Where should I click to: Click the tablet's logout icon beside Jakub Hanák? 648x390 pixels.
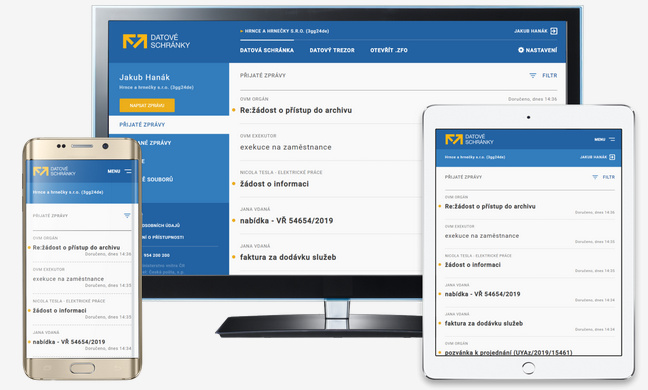click(x=612, y=157)
